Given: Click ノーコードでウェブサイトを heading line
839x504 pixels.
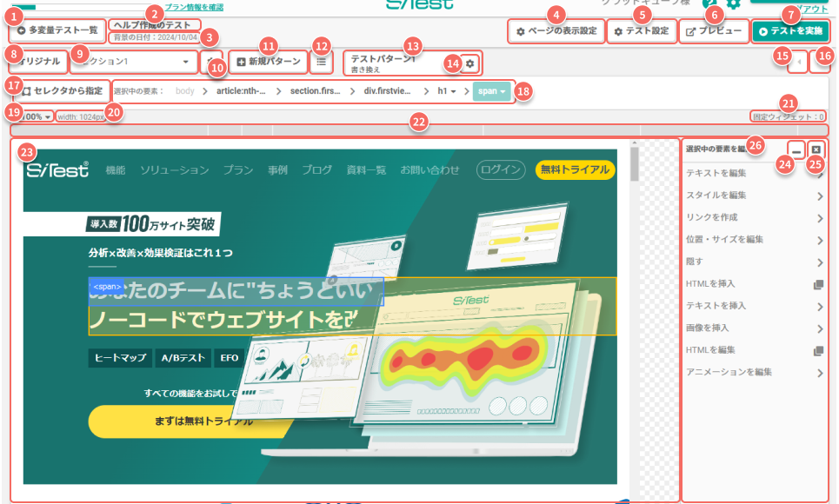Looking at the screenshot, I should [x=222, y=320].
